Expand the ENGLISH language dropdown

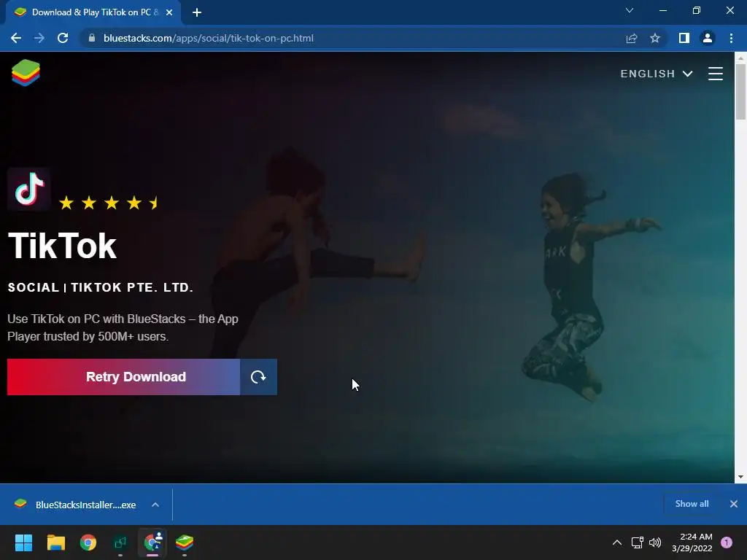pyautogui.click(x=656, y=74)
